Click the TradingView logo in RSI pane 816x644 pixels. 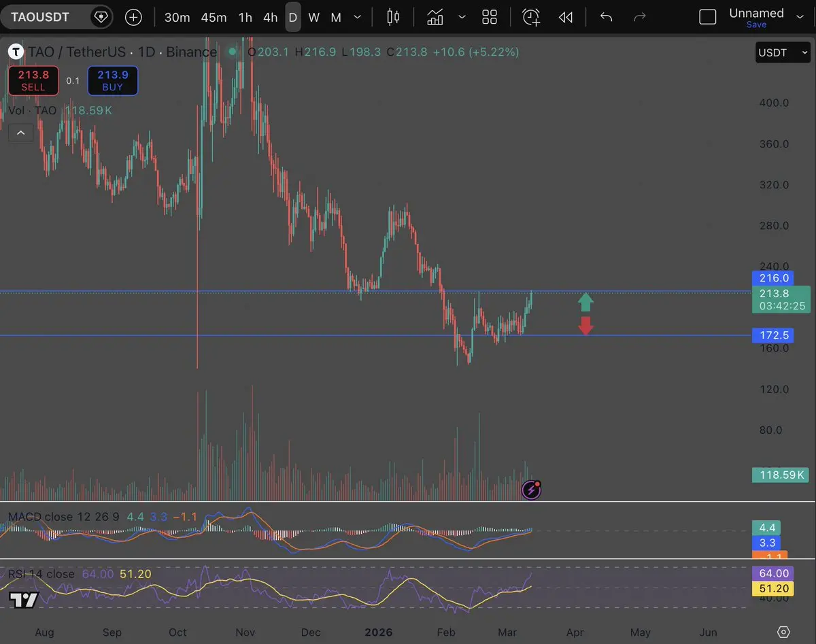23,600
